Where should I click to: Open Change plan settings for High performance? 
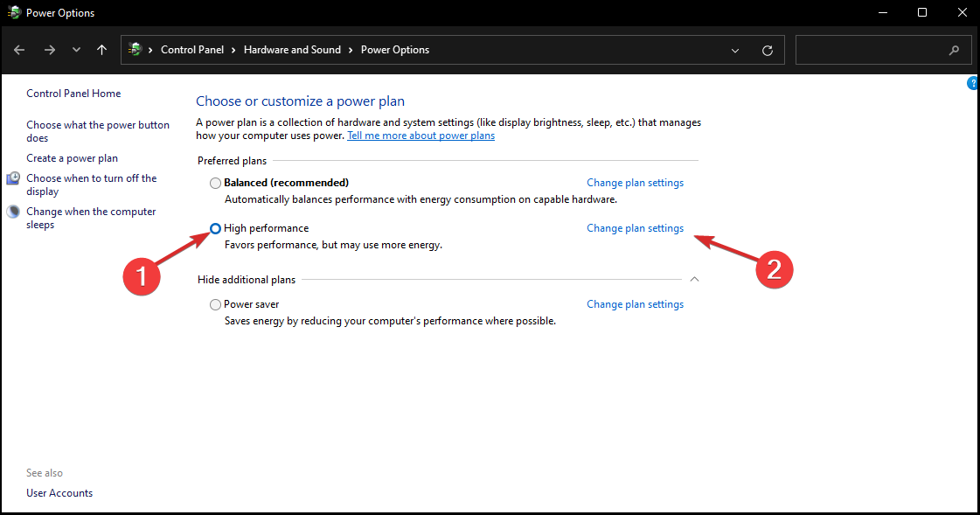(x=635, y=228)
